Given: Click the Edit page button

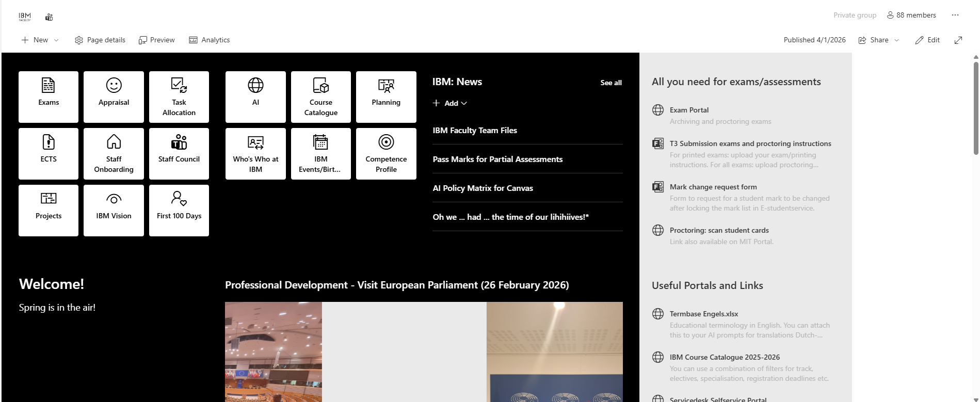Looking at the screenshot, I should pos(927,40).
